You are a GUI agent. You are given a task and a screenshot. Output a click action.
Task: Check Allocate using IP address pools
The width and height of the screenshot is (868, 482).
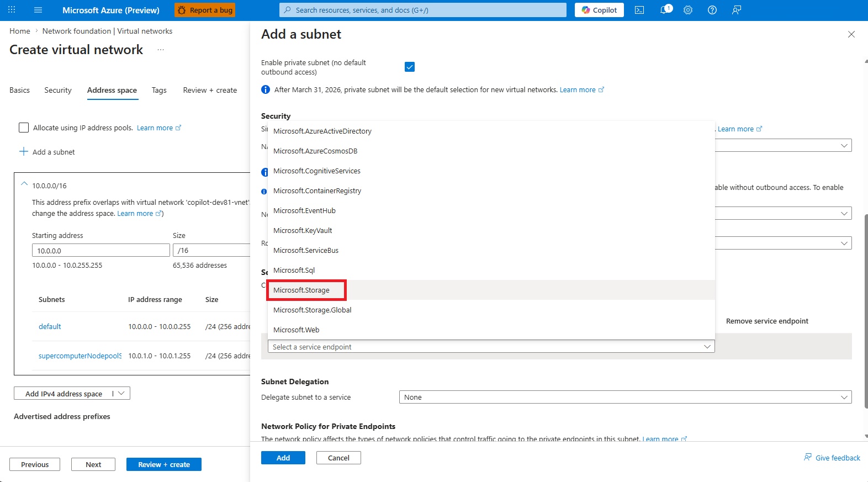24,128
